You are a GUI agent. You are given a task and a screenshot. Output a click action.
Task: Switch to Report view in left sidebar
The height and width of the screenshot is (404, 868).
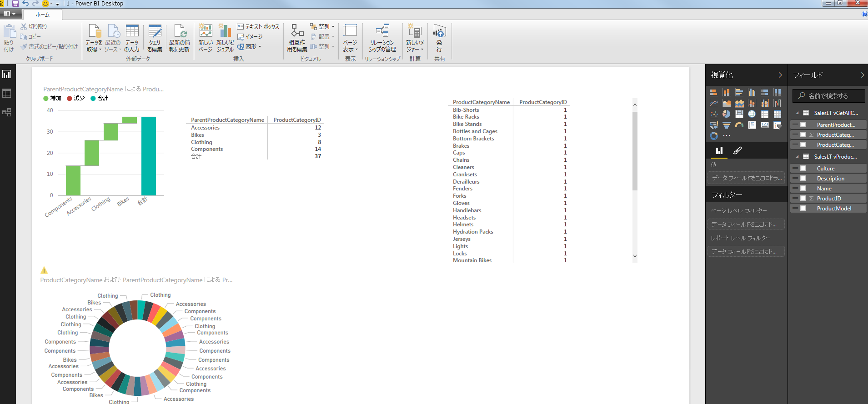[7, 74]
